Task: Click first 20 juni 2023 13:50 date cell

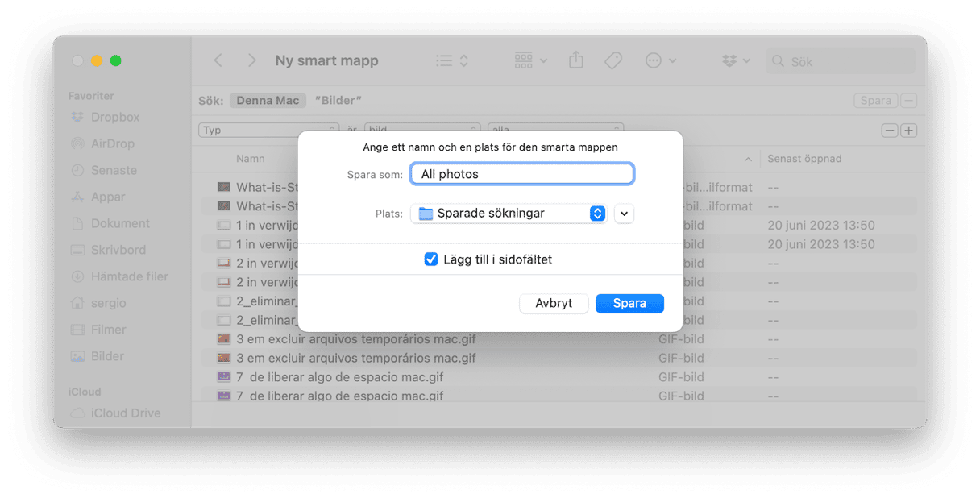Action: pos(821,225)
